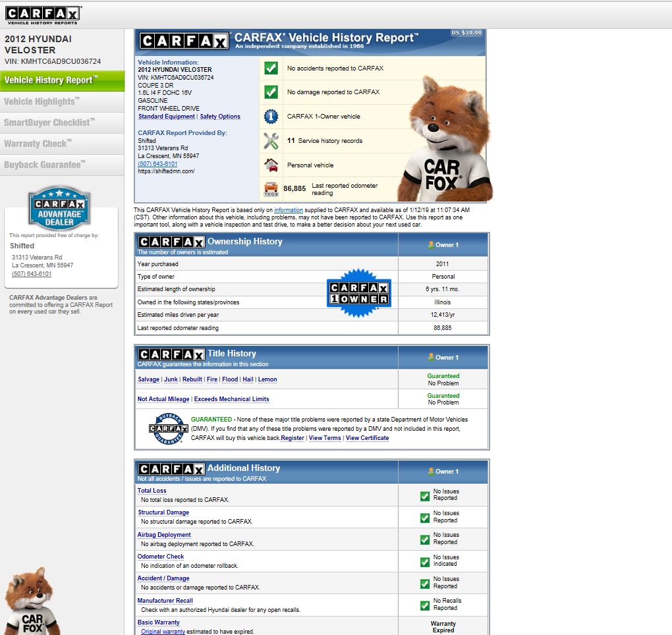Open the Hail title link
This screenshot has width=672, height=635.
[248, 379]
